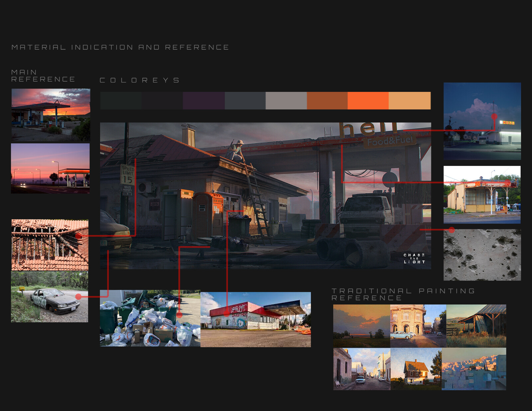The height and width of the screenshot is (411, 532).
Task: View the trash bags and bins pile photo
Action: pos(150,318)
